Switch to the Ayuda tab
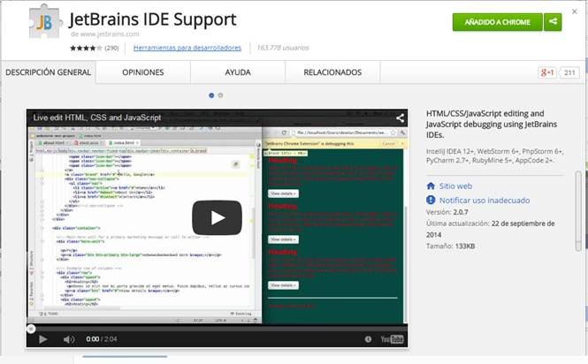This screenshot has height=364, width=588. point(237,72)
